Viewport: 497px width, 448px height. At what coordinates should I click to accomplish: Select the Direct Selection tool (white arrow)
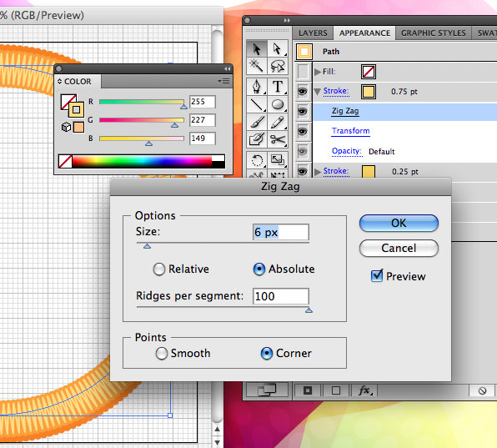[278, 49]
